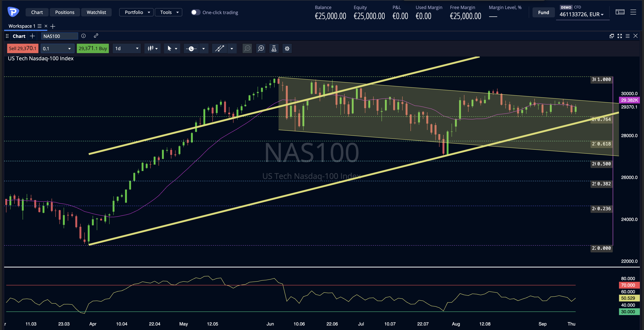The height and width of the screenshot is (330, 644).
Task: Expand the drawing tools dropdown arrow
Action: tap(232, 48)
